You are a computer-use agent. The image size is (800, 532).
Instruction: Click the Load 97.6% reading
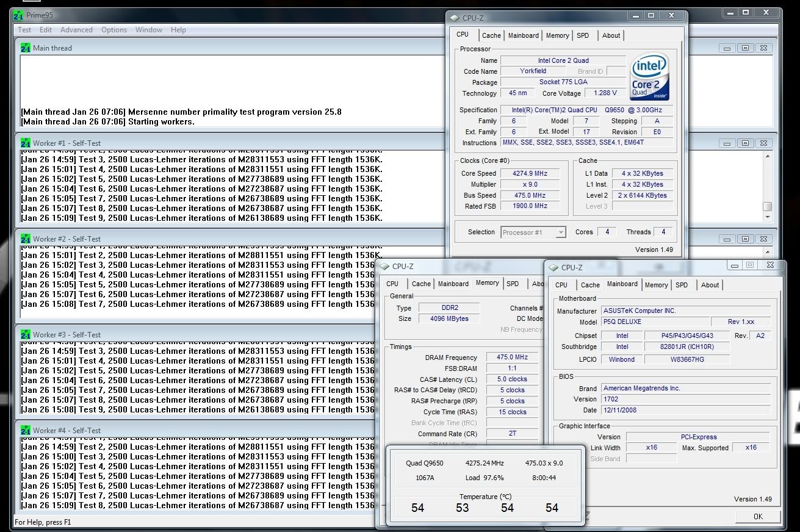click(485, 478)
